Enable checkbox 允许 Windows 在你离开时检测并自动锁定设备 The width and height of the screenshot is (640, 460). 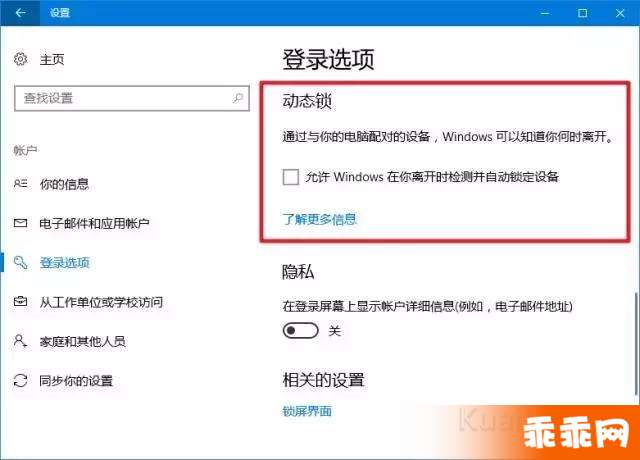(x=291, y=177)
